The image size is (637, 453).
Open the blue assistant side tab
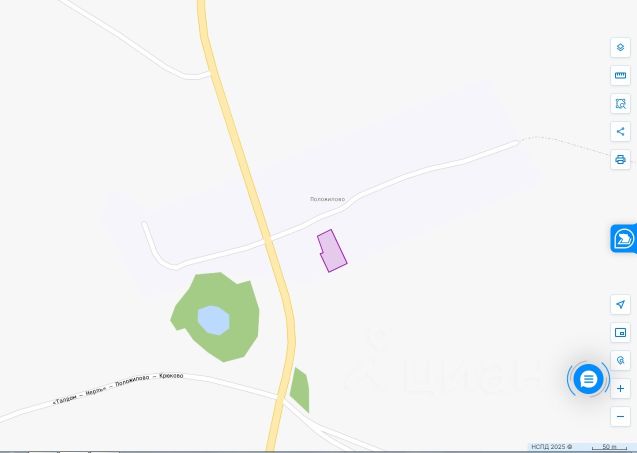[624, 238]
